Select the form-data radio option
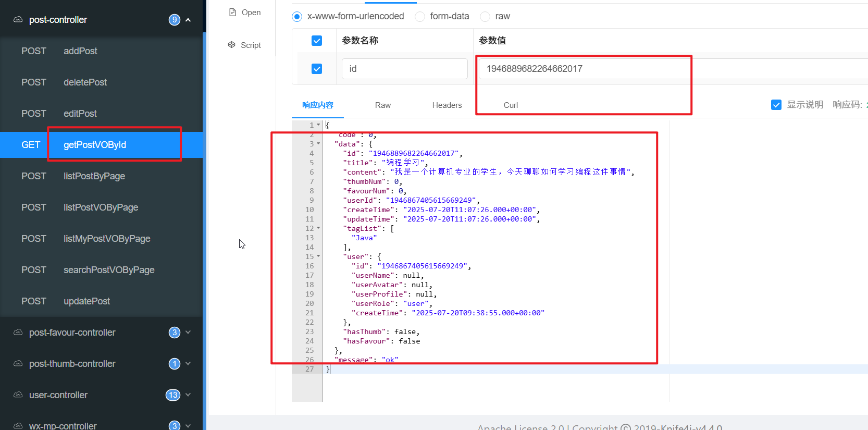868x430 pixels. (x=420, y=17)
